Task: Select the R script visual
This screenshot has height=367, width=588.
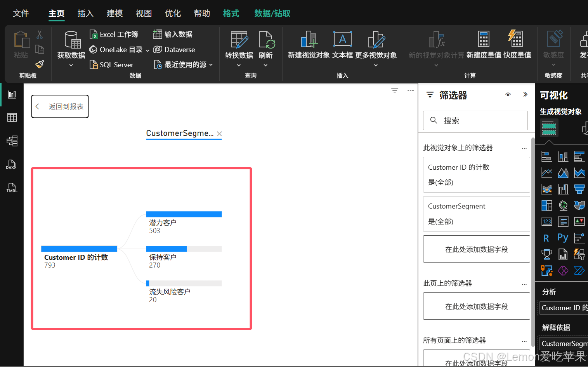Action: click(546, 238)
